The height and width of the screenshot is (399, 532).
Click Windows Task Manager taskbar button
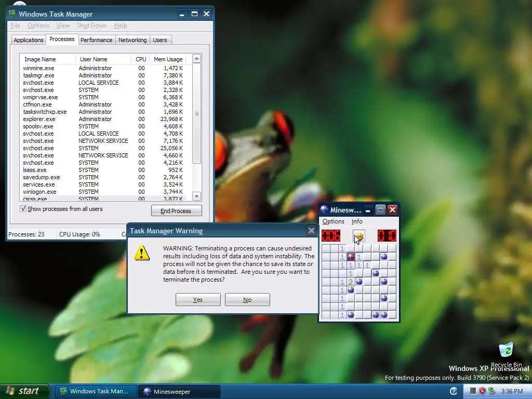96,391
